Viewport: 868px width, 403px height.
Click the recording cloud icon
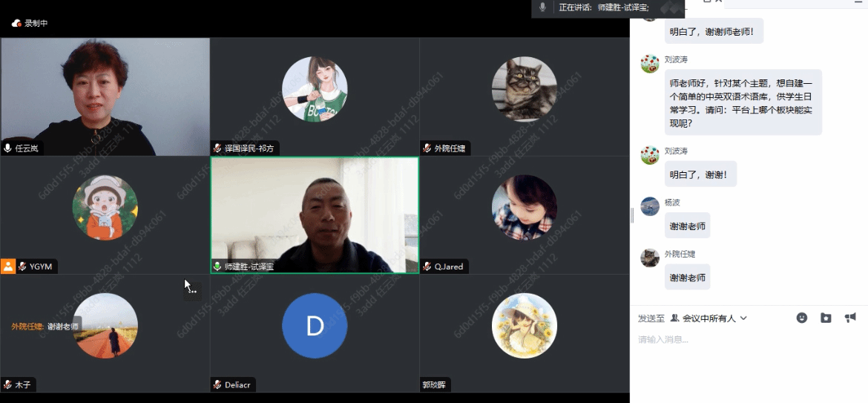[16, 23]
